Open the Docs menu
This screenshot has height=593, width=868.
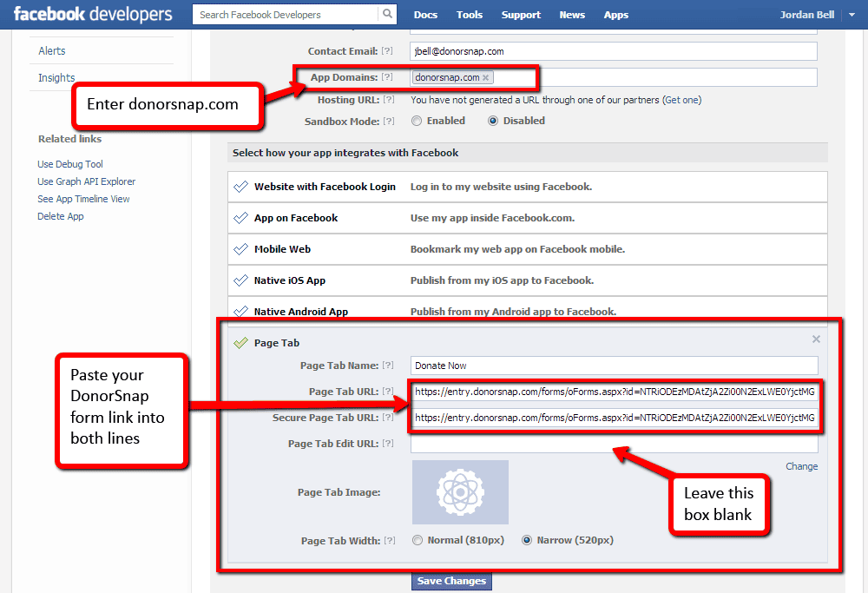(x=425, y=15)
